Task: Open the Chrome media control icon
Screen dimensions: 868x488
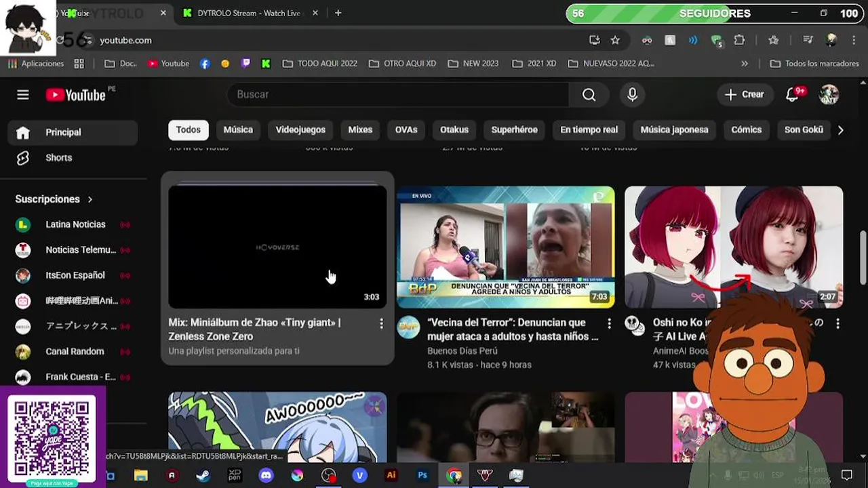Action: click(x=807, y=40)
